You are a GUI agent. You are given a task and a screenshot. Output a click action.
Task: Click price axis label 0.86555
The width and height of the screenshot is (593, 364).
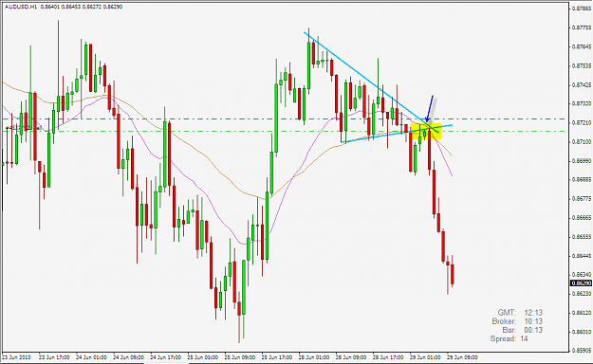tap(582, 237)
